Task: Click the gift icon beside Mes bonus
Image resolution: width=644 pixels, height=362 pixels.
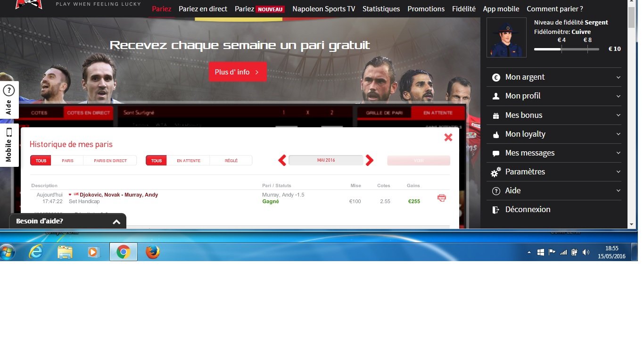Action: click(496, 115)
